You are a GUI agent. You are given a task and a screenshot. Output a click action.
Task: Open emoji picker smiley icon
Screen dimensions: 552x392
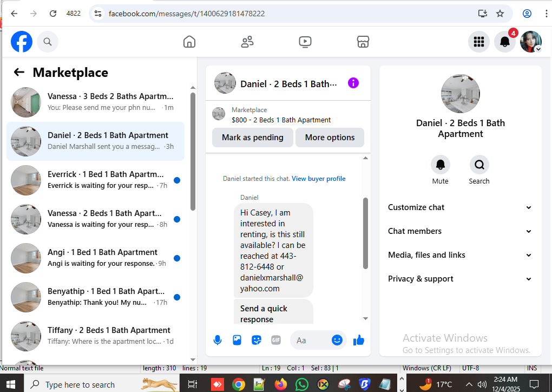click(x=337, y=340)
